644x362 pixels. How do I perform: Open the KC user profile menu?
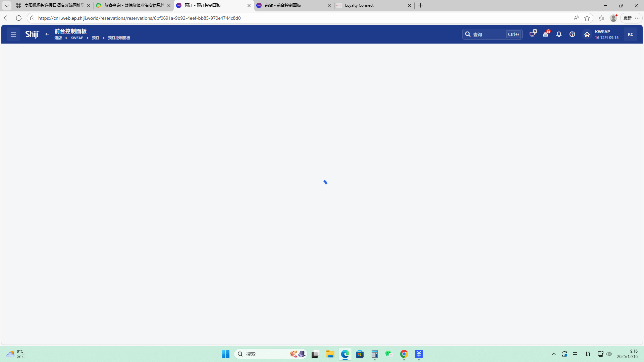click(x=630, y=34)
